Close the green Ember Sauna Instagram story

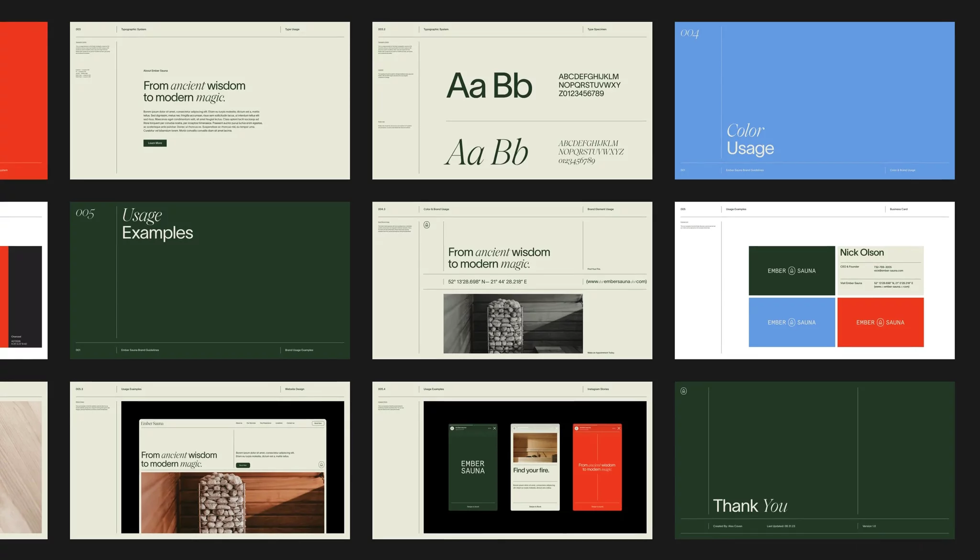point(494,428)
